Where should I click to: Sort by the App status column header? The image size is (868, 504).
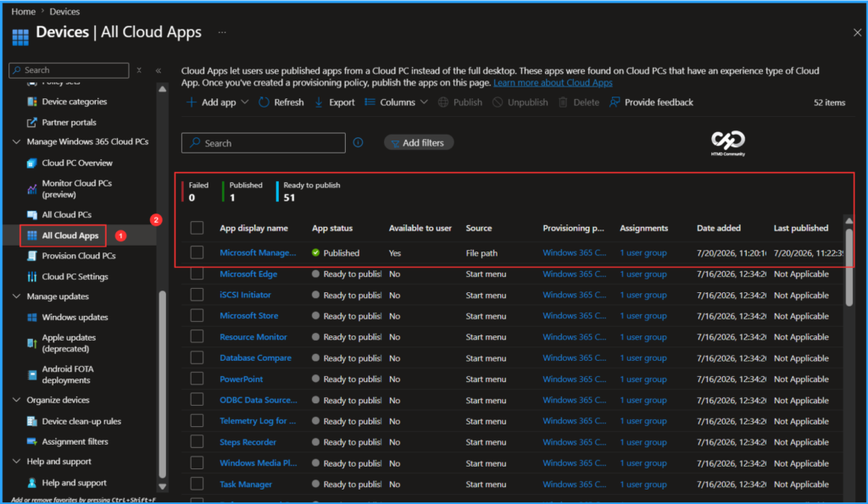(332, 228)
